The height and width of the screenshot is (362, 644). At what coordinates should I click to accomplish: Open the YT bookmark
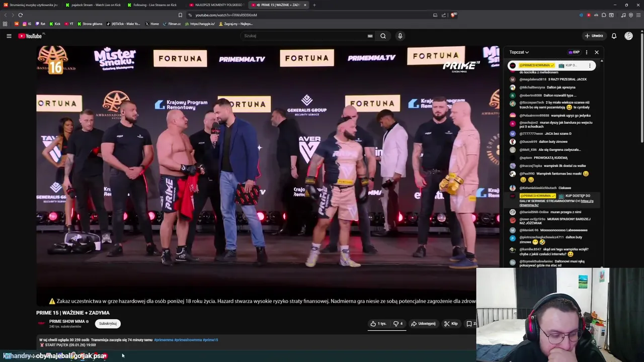click(69, 24)
